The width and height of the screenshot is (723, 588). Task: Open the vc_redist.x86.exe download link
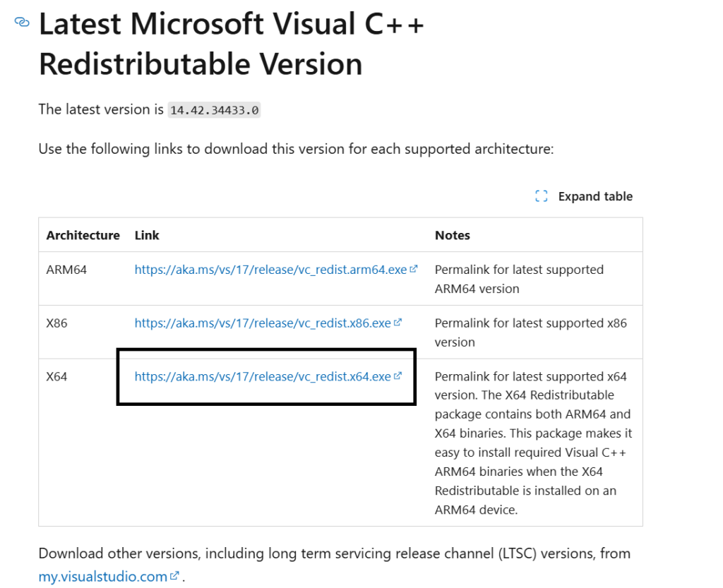coord(263,323)
